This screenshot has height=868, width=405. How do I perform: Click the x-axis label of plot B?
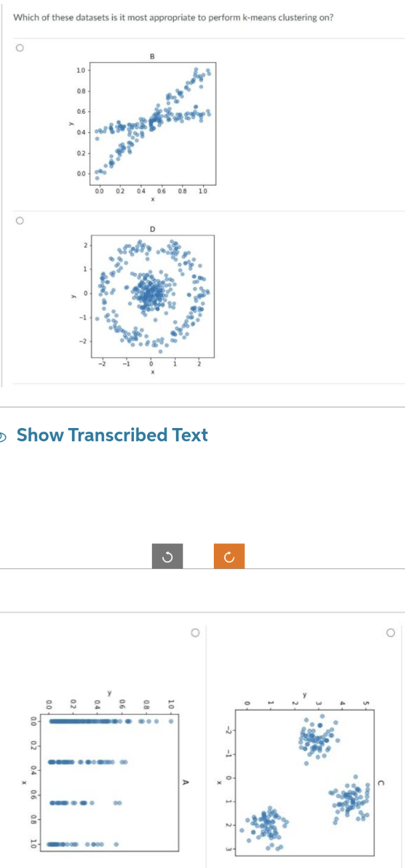coord(153,198)
